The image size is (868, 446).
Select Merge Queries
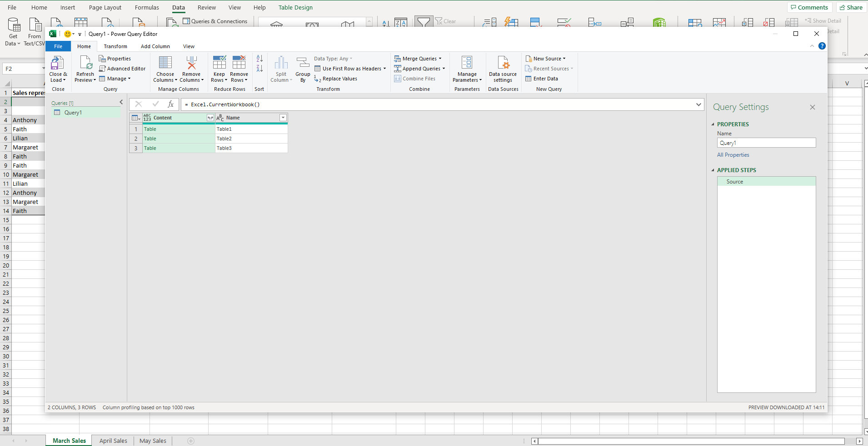coord(418,58)
